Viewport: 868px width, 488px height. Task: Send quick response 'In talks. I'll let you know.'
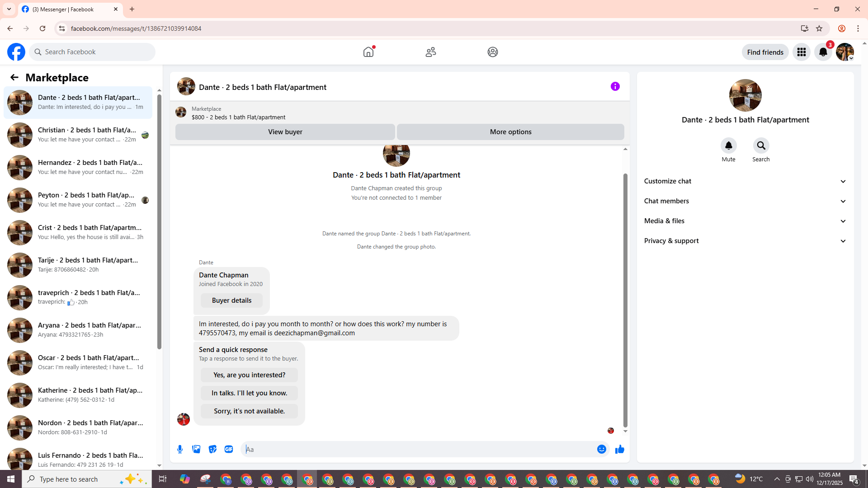tap(250, 393)
